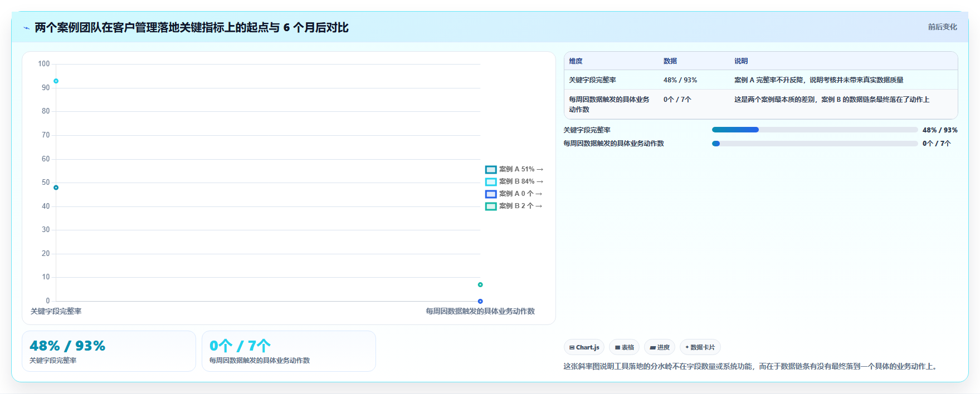Click the green data point at 7

click(x=480, y=285)
